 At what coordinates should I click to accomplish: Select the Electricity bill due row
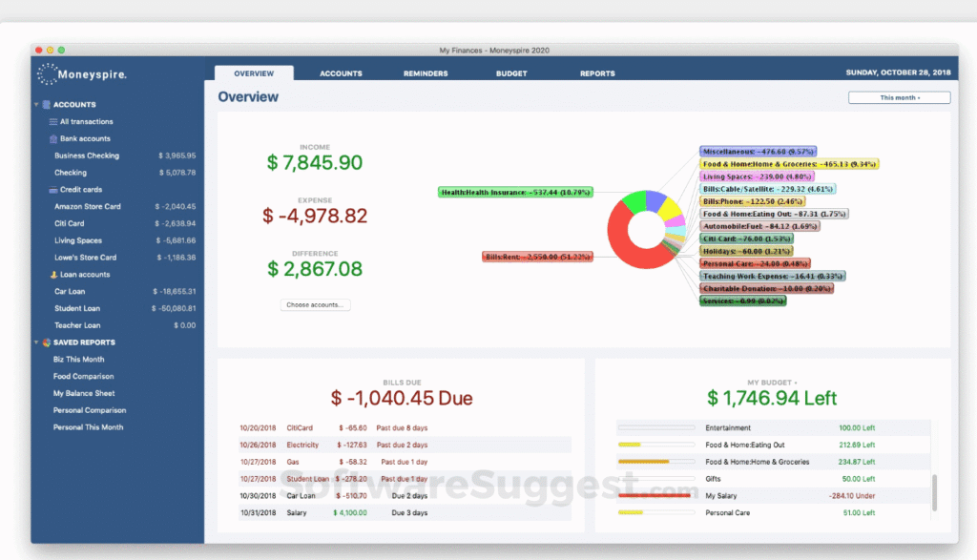[x=405, y=445]
